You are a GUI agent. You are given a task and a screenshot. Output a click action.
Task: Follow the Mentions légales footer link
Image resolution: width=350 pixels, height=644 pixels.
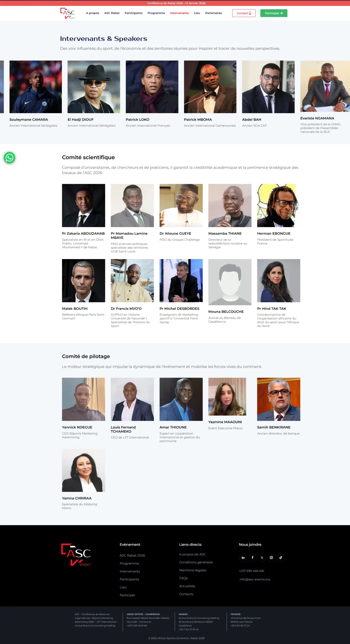point(193,570)
